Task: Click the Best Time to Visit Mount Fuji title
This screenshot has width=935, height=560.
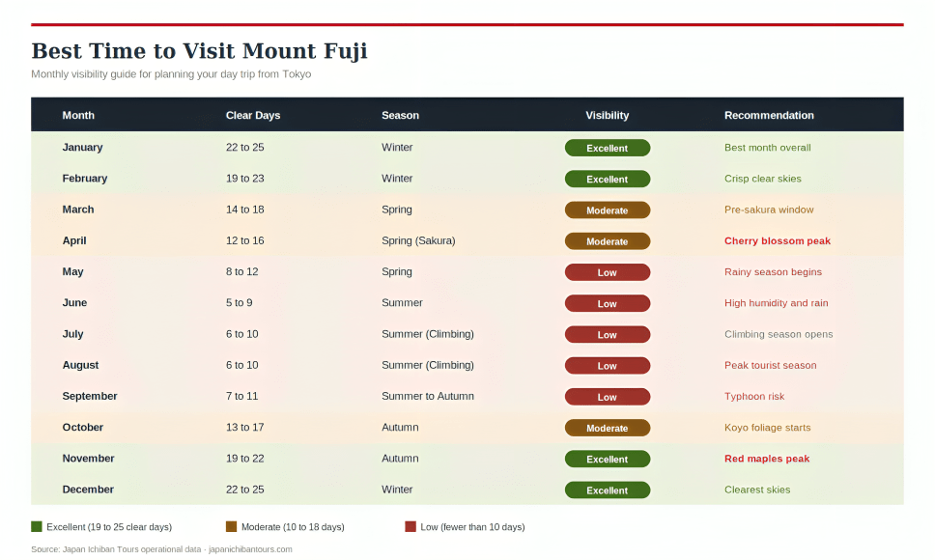Action: pos(199,51)
